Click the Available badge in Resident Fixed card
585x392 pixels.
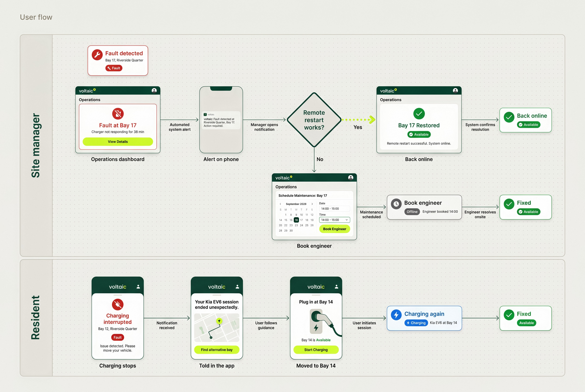[x=526, y=323]
